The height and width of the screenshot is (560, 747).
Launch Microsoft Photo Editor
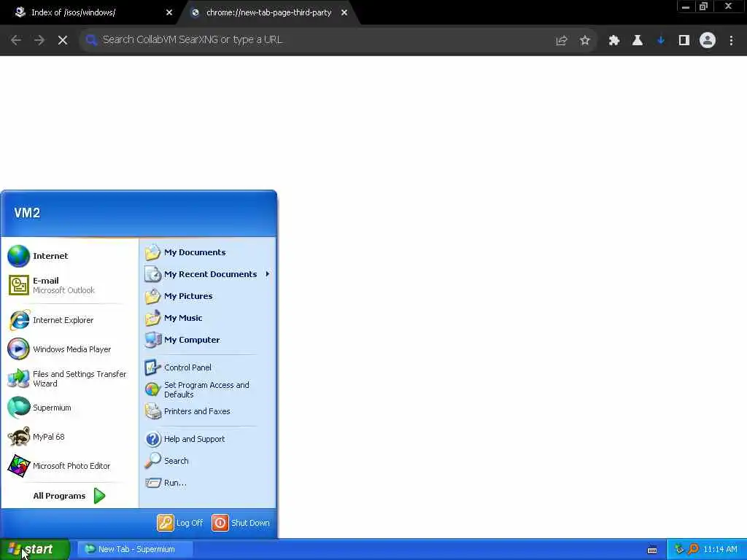pyautogui.click(x=69, y=466)
